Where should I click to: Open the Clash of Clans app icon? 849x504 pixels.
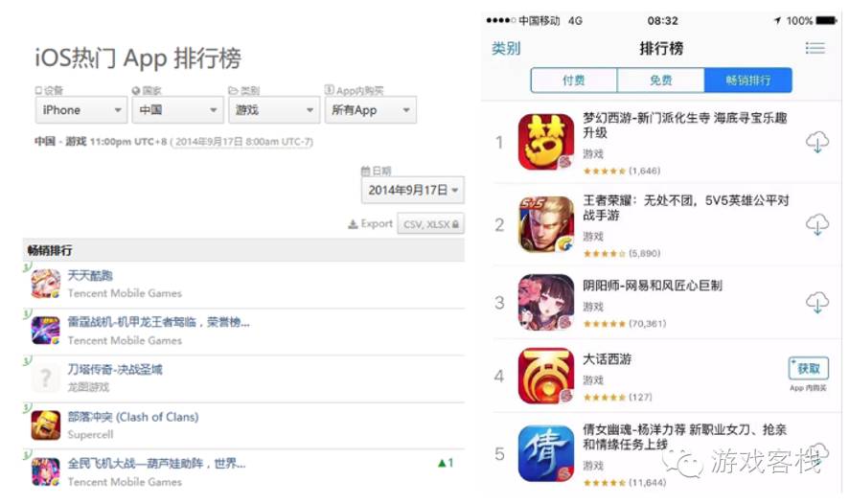click(45, 425)
